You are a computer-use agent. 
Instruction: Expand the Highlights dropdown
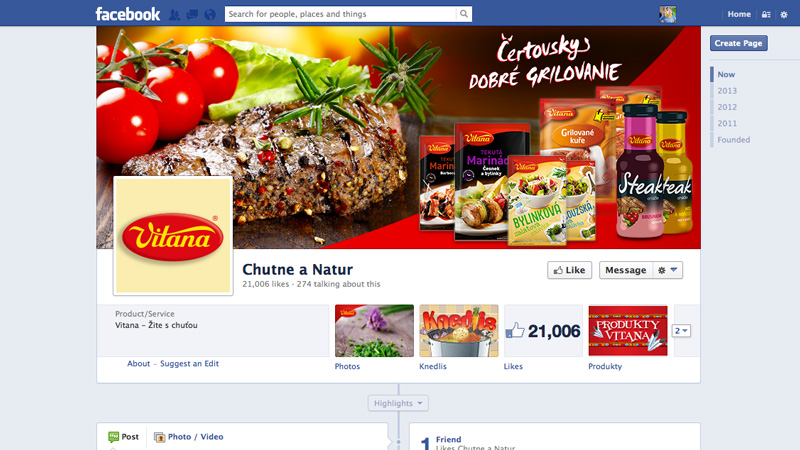tap(398, 403)
